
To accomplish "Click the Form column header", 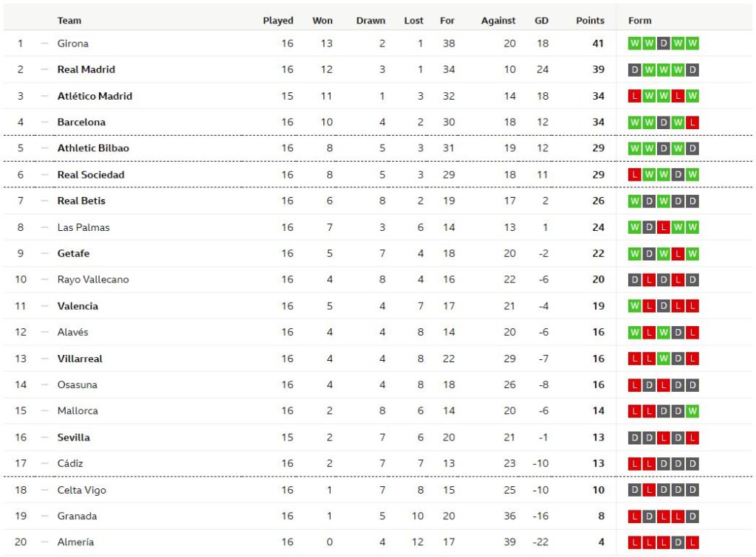I will [x=640, y=21].
